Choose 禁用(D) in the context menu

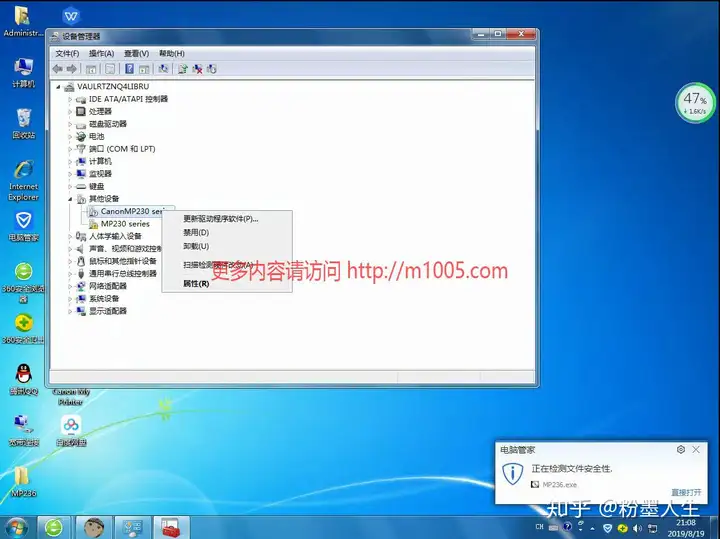pyautogui.click(x=227, y=232)
